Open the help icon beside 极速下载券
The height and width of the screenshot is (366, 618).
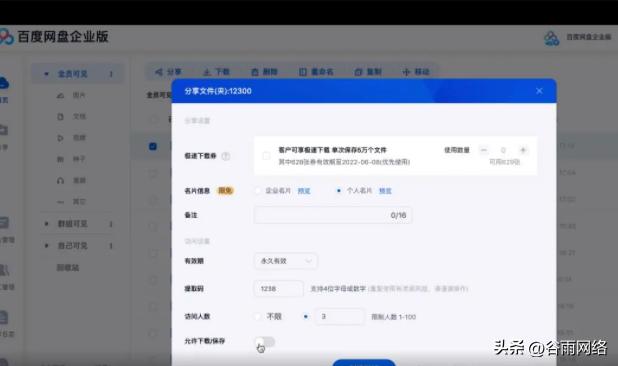[x=226, y=156]
